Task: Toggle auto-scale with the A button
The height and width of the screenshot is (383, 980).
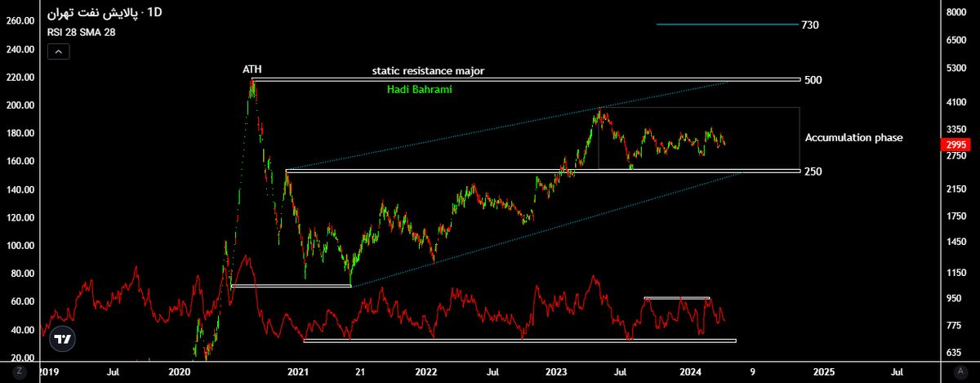Action: pyautogui.click(x=963, y=372)
